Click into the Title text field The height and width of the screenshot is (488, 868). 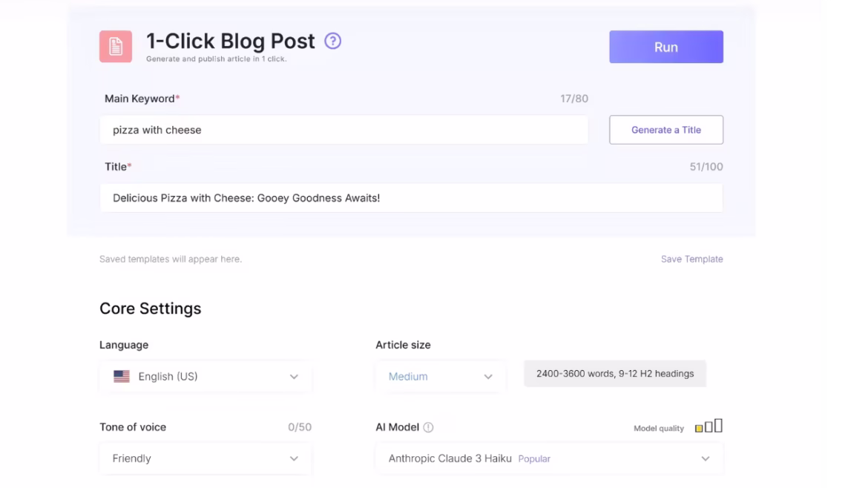410,198
